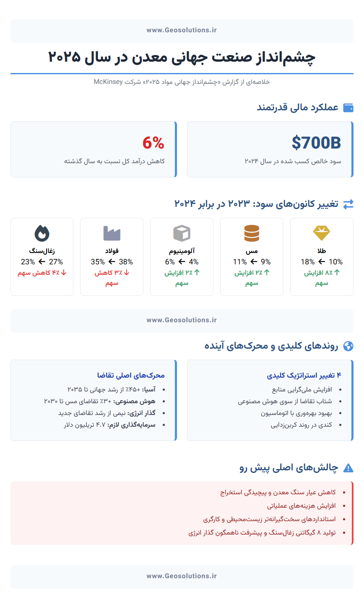The height and width of the screenshot is (595, 364).
Task: Click the main title about mining outlook 2025
Action: click(182, 57)
